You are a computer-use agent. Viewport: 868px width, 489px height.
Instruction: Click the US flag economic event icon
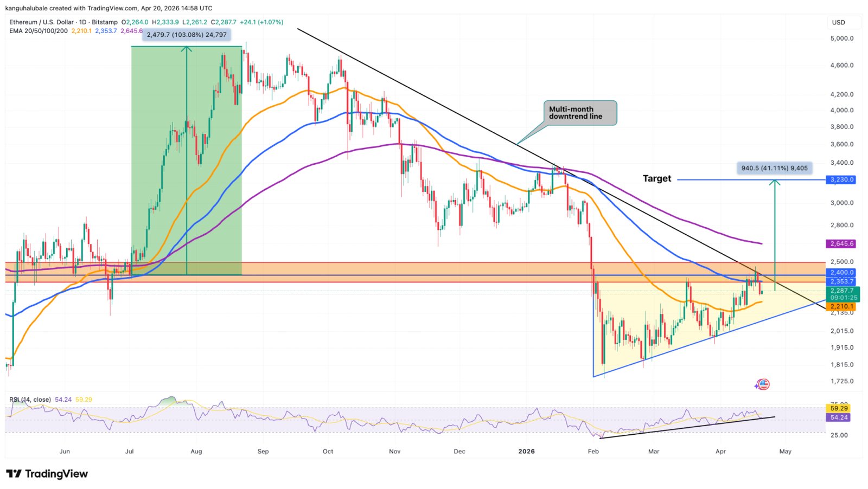(x=763, y=384)
